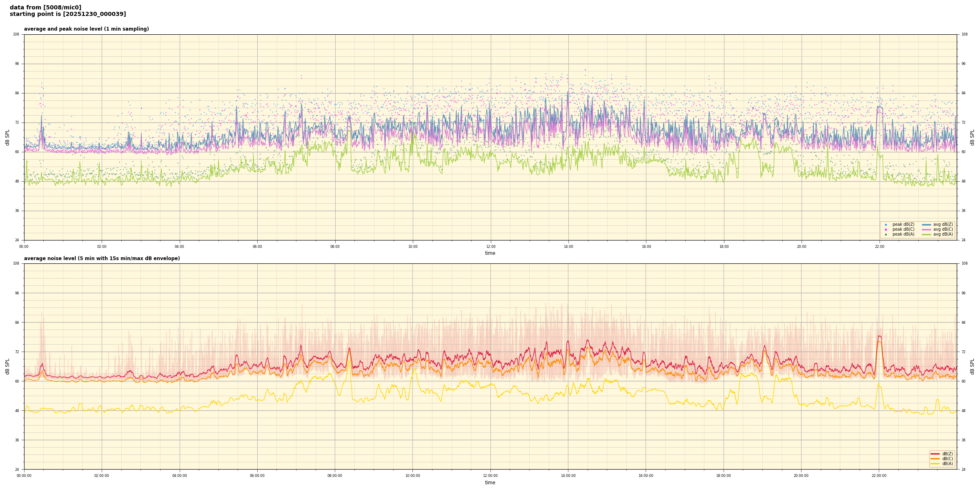The height and width of the screenshot is (490, 980).
Task: Click the yellow dB(A) entry in bottom legend
Action: point(947,463)
